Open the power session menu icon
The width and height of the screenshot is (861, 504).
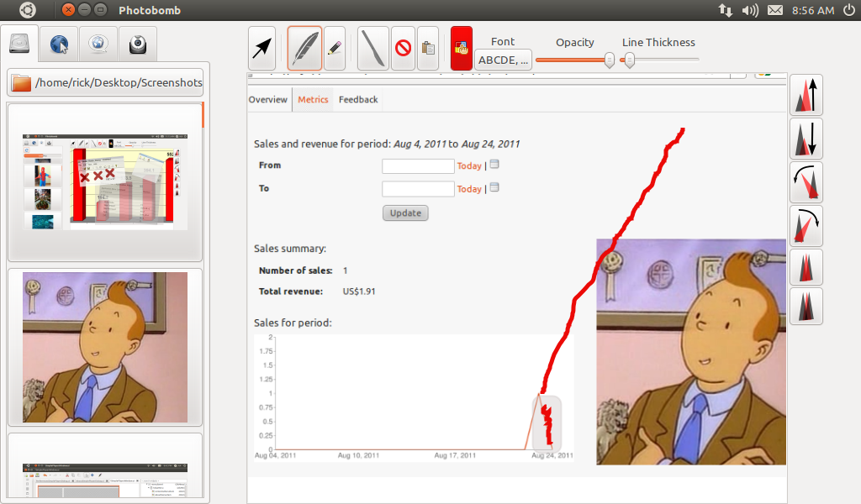(849, 10)
